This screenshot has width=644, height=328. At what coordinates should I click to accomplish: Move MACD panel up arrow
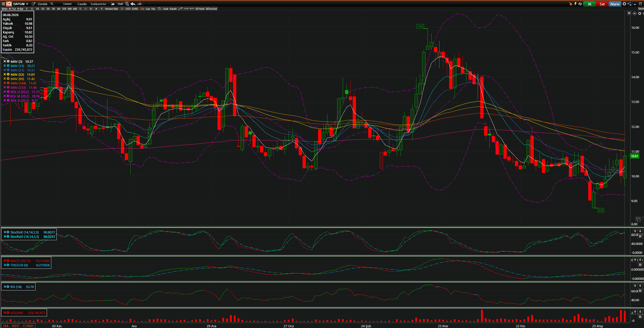coord(635,260)
